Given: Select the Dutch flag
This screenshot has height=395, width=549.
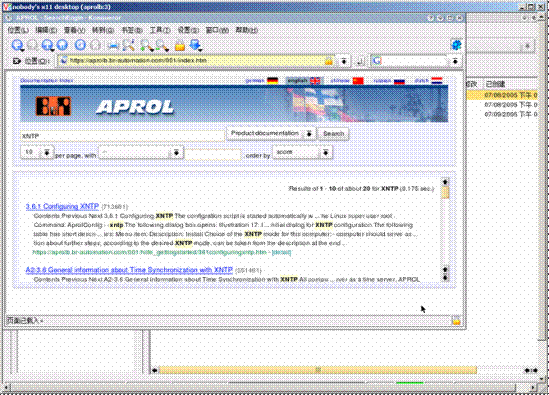Looking at the screenshot, I should click(437, 81).
